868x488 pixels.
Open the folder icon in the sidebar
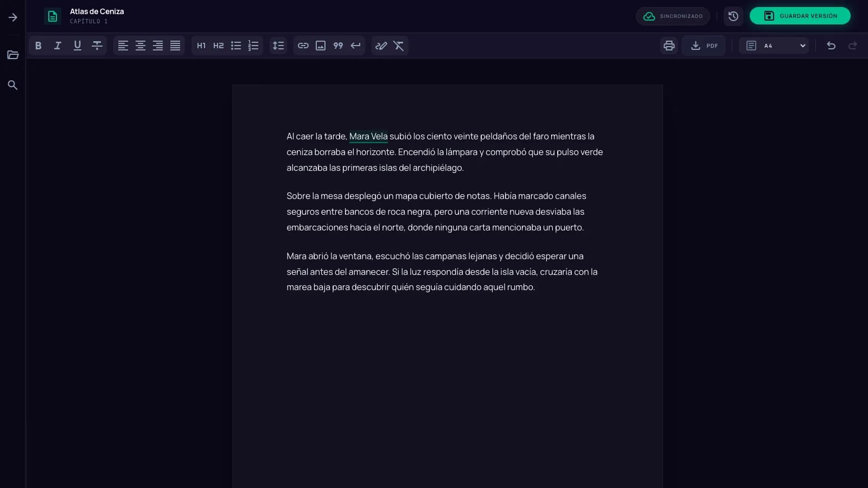12,55
